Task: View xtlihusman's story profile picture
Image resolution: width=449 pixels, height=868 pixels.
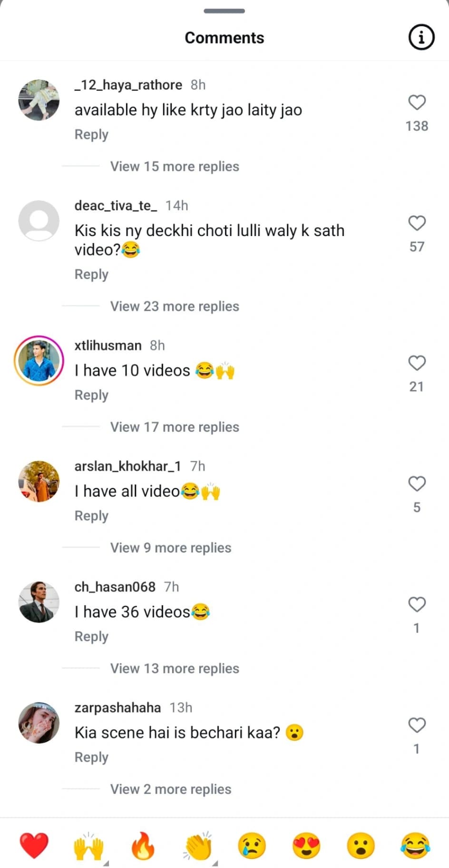Action: click(39, 361)
